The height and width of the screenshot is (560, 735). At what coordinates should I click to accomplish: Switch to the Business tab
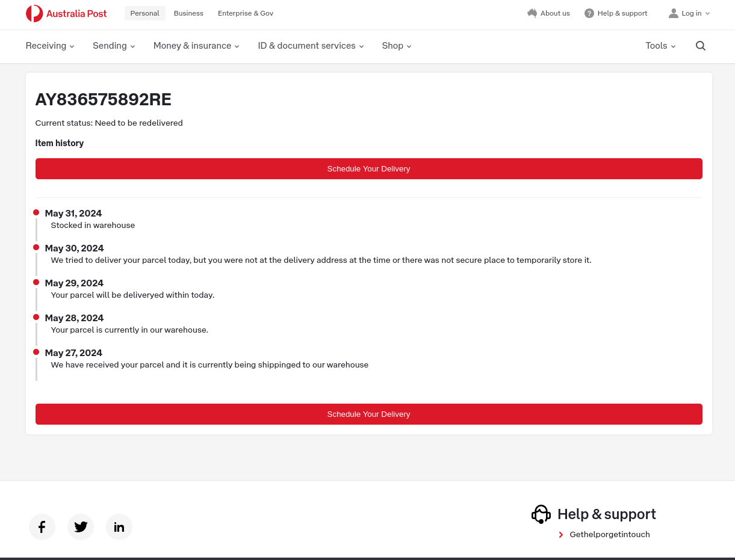188,13
